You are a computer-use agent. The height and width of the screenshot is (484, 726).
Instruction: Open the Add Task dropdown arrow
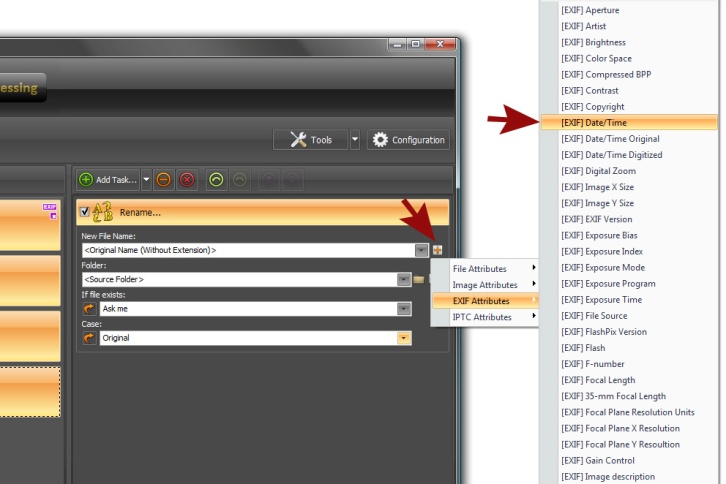tap(147, 180)
